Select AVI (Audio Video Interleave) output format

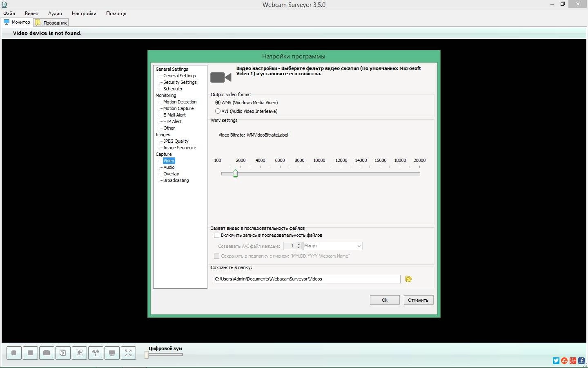(246, 111)
